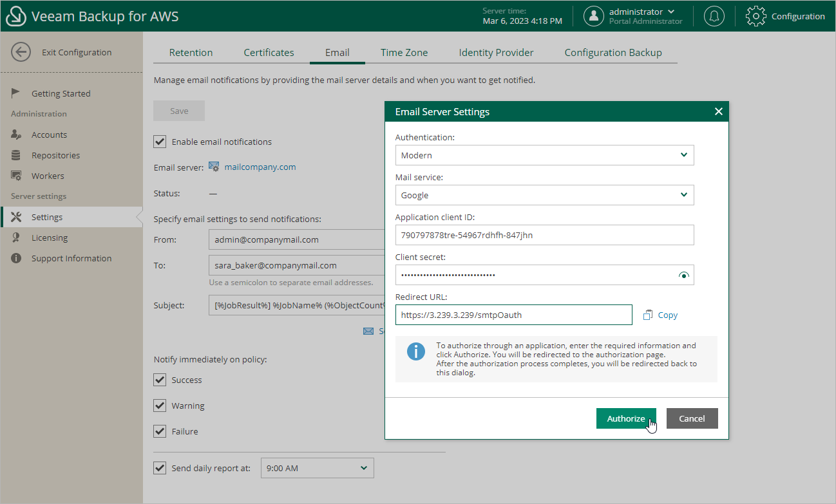
Task: Click the Copy clipboard icon
Action: pyautogui.click(x=648, y=315)
